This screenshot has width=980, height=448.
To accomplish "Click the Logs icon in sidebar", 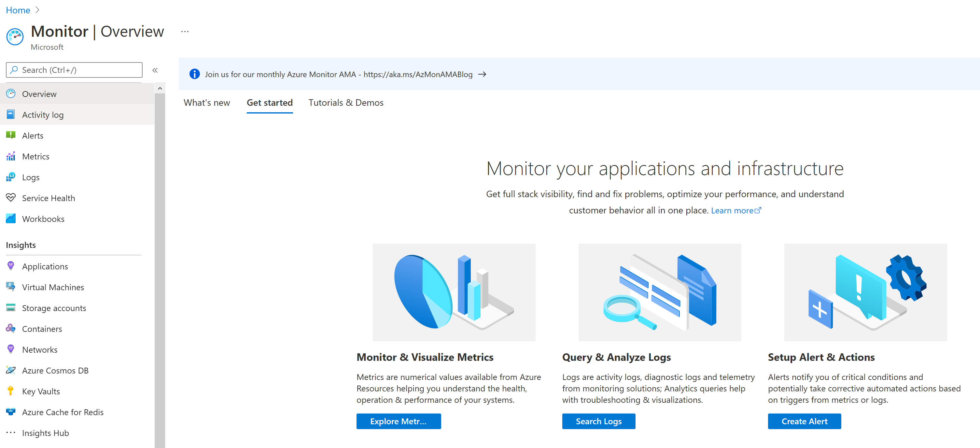I will point(11,177).
